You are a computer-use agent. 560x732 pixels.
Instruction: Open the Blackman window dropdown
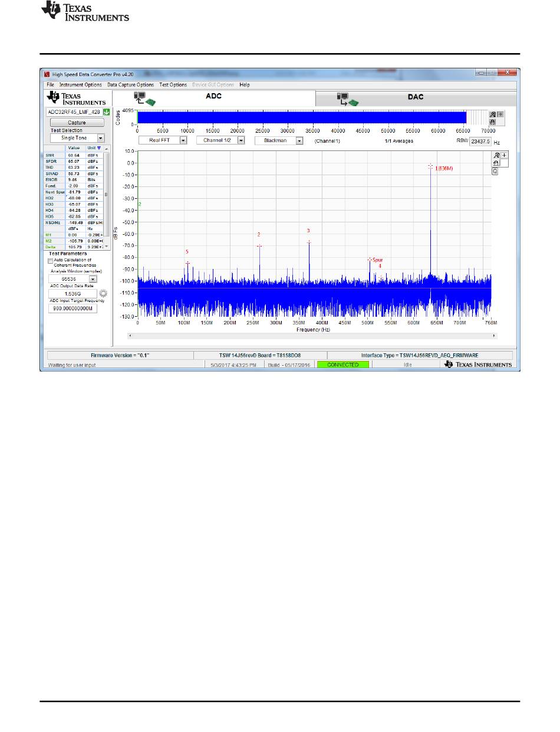pos(299,141)
